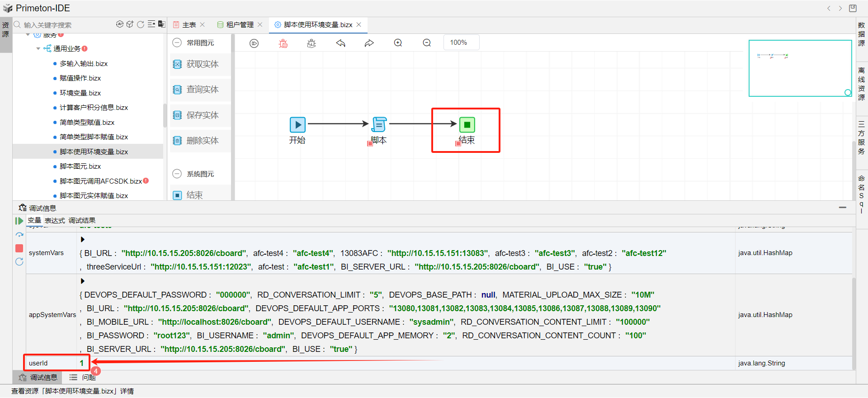Screen dimensions: 868x398
Task: Open 环境变量.bizx in the resource tree
Action: tap(80, 93)
